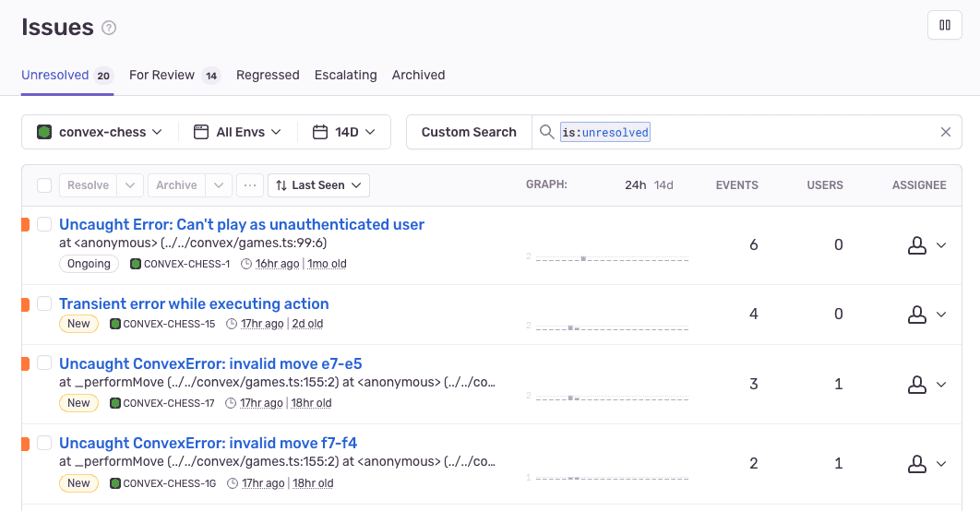
Task: Click the is:unresolved search token
Action: pyautogui.click(x=605, y=132)
